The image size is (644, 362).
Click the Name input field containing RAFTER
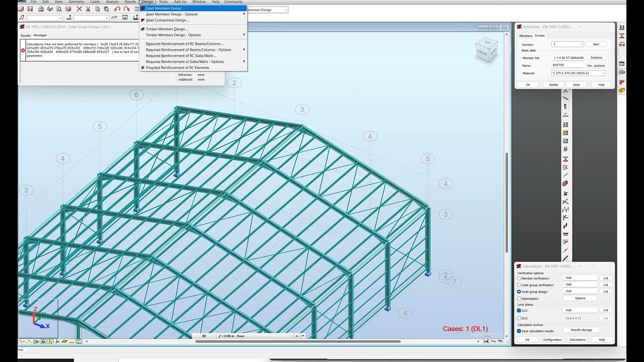tap(568, 65)
